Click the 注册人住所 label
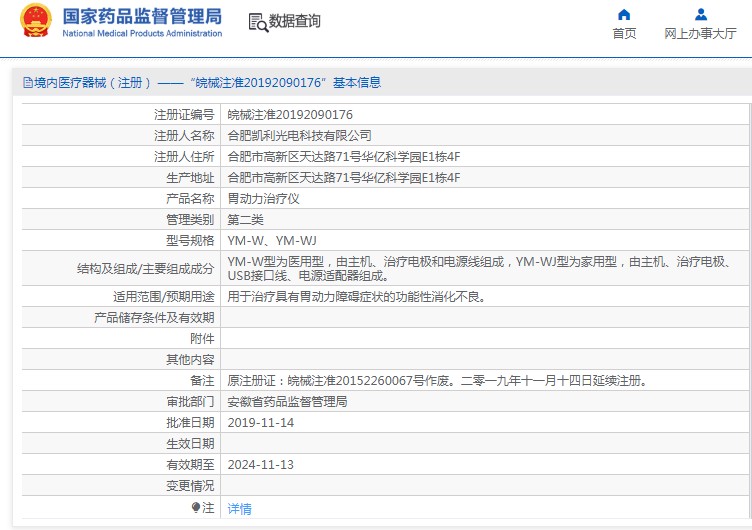Viewport: 752px width, 530px height. [x=184, y=157]
